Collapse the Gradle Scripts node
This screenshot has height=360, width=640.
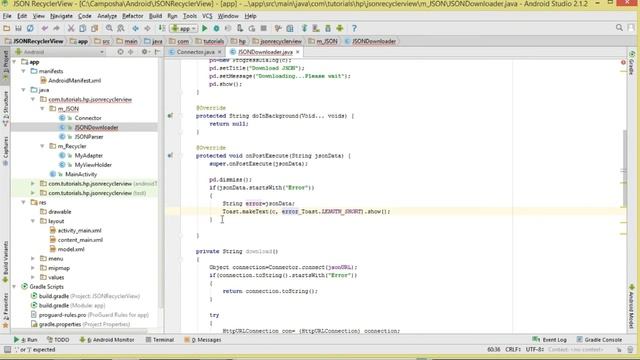pyautogui.click(x=15, y=287)
